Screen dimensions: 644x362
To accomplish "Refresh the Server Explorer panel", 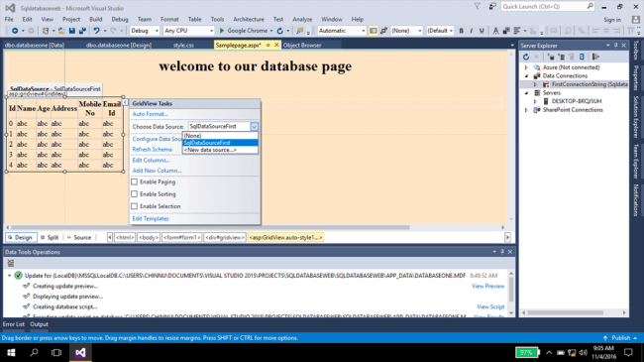I will point(526,57).
